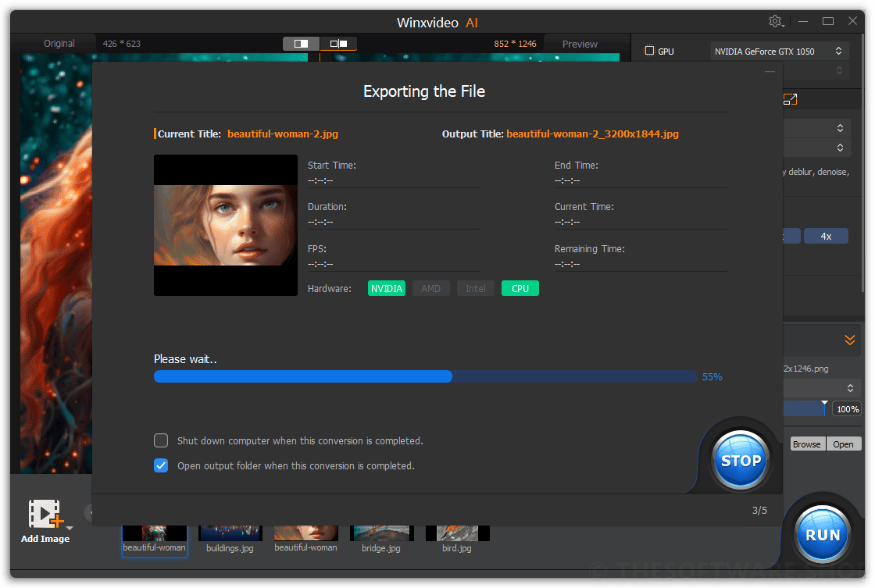The image size is (875, 588).
Task: Click the Original pane label
Action: pos(59,44)
